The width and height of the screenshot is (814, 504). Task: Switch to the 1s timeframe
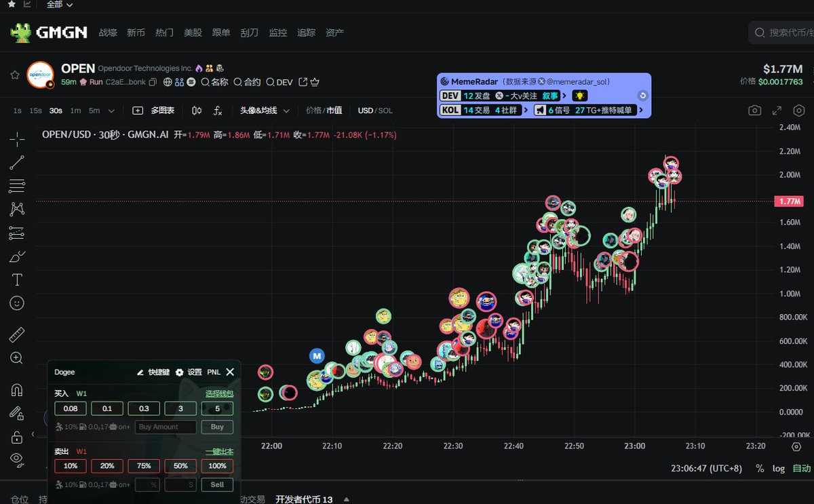coord(17,111)
